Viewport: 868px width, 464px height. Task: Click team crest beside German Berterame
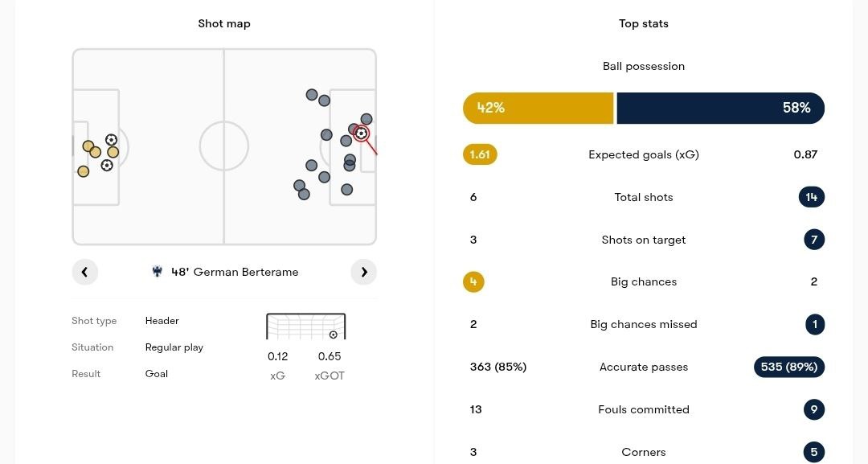[x=158, y=272]
